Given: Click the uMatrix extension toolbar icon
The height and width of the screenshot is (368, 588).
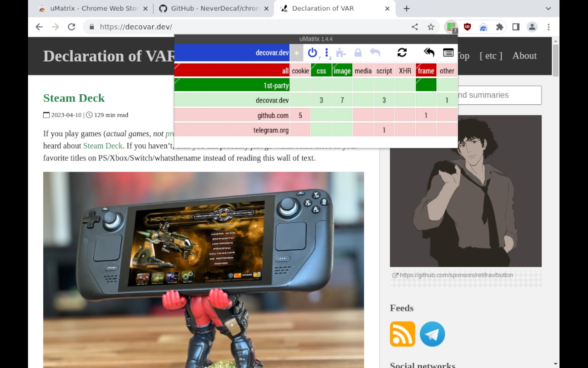Looking at the screenshot, I should pos(451,27).
